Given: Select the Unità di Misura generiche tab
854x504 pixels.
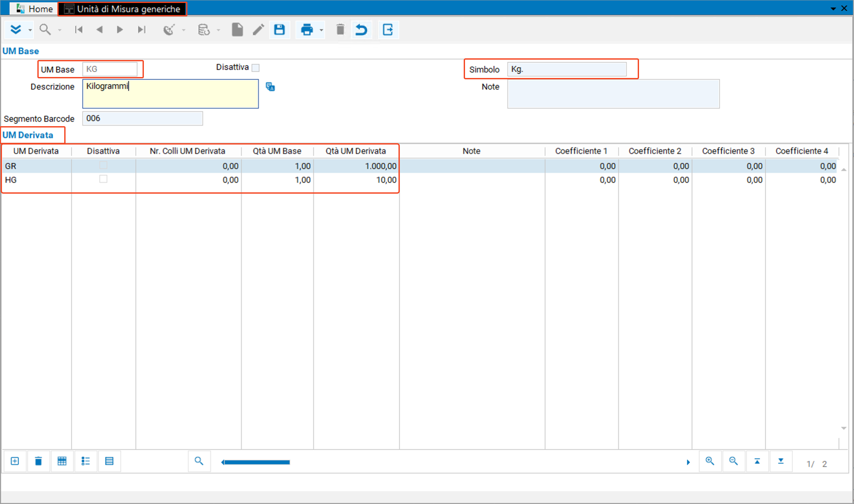Looking at the screenshot, I should click(x=122, y=9).
